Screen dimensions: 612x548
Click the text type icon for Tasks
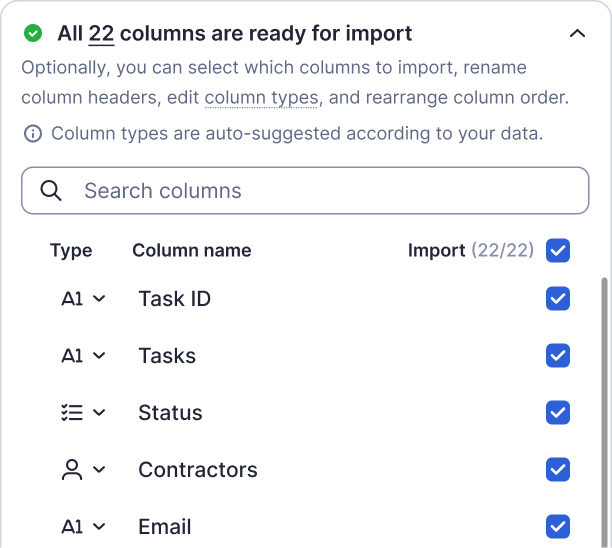72,356
